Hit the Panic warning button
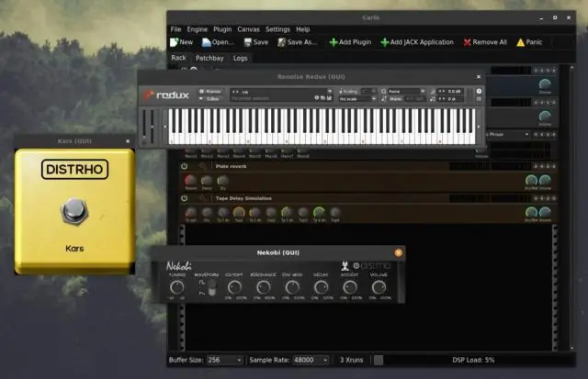The image size is (588, 379). click(529, 42)
